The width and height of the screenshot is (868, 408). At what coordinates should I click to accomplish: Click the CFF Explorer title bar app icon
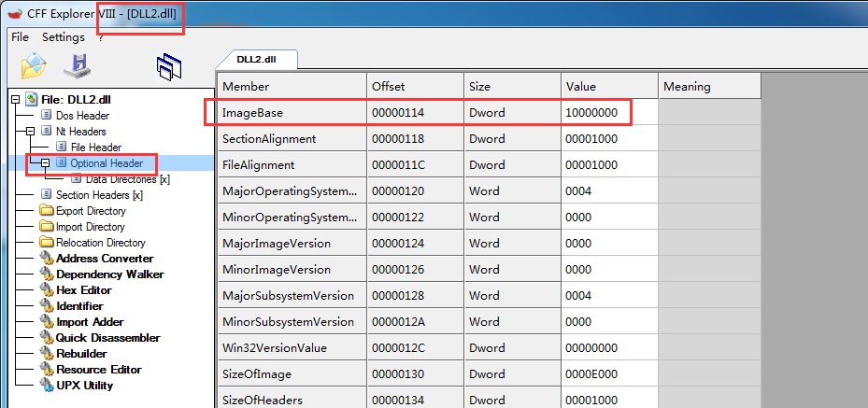[x=13, y=13]
